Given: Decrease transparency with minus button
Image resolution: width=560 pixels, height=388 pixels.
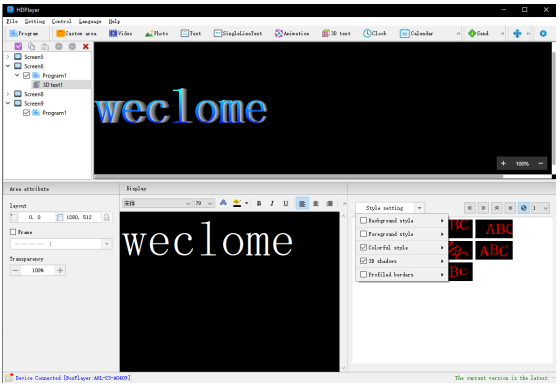Looking at the screenshot, I should click(x=15, y=270).
